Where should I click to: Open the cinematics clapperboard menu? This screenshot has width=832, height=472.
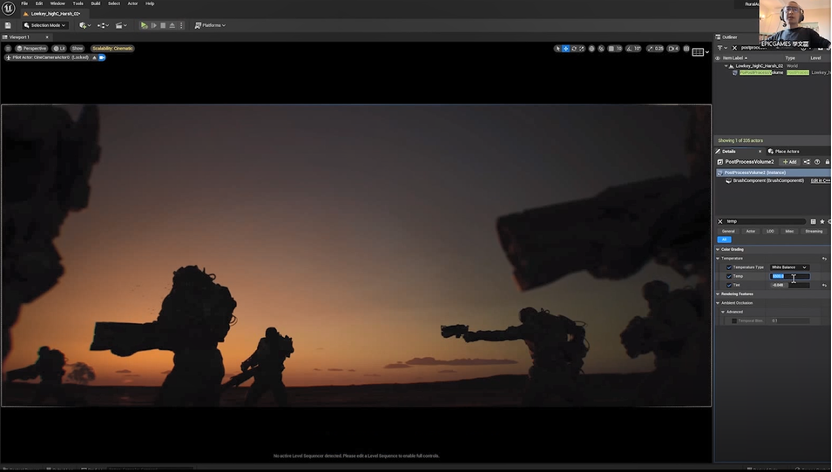click(121, 25)
